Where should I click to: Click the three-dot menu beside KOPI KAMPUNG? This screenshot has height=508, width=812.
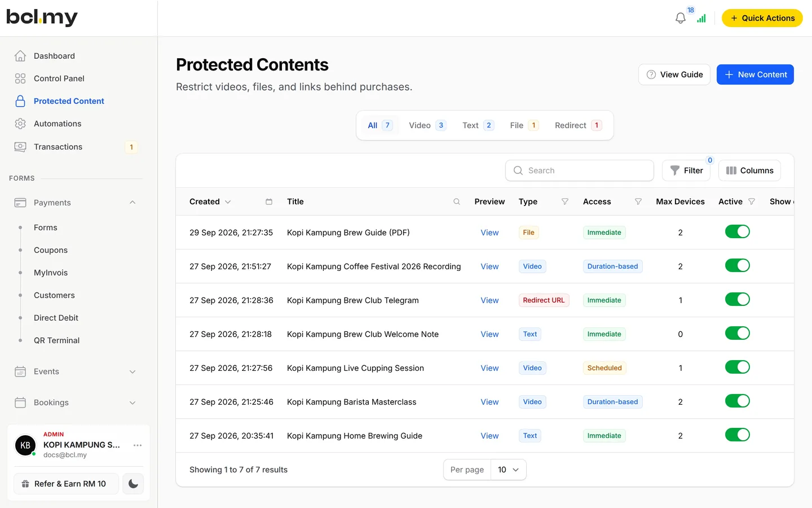pos(138,445)
